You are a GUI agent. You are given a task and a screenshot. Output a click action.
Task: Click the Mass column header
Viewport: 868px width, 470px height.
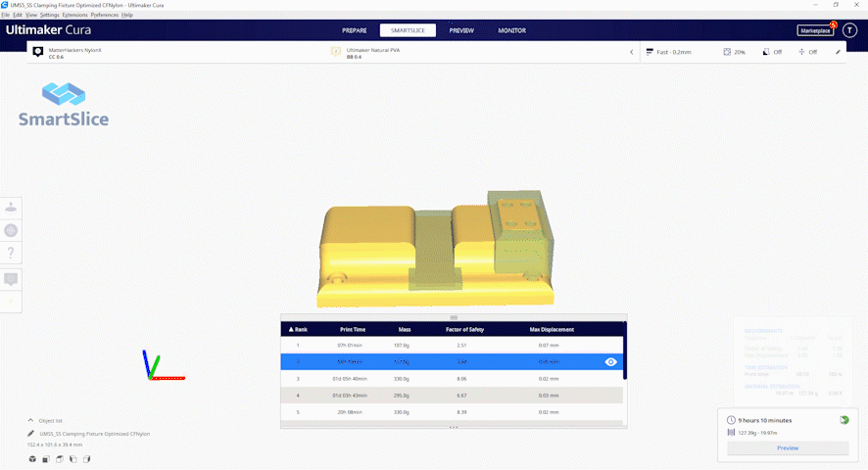405,329
